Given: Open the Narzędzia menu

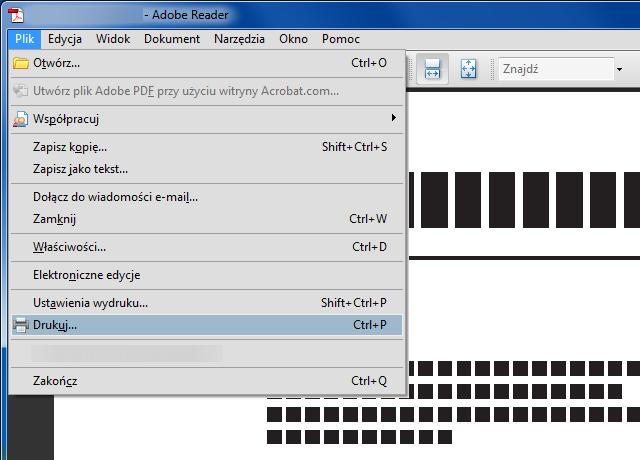Looking at the screenshot, I should click(x=239, y=39).
